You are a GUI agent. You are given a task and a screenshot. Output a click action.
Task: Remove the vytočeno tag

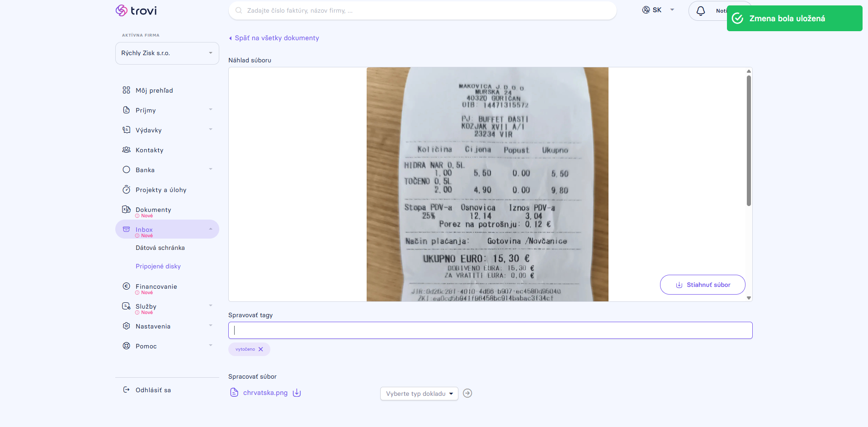pos(261,349)
